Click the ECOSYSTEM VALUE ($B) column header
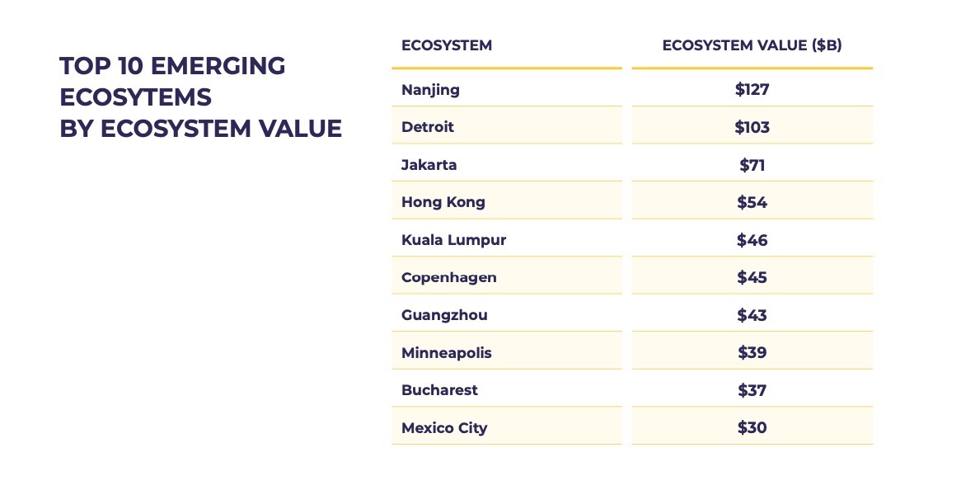Screen dimensions: 980x504 click(x=752, y=45)
